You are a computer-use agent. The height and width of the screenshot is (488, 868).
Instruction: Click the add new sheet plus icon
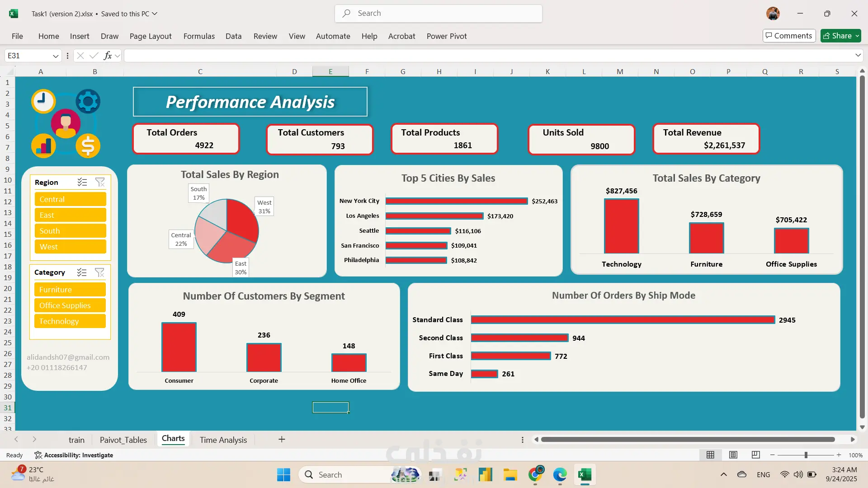[x=282, y=440]
